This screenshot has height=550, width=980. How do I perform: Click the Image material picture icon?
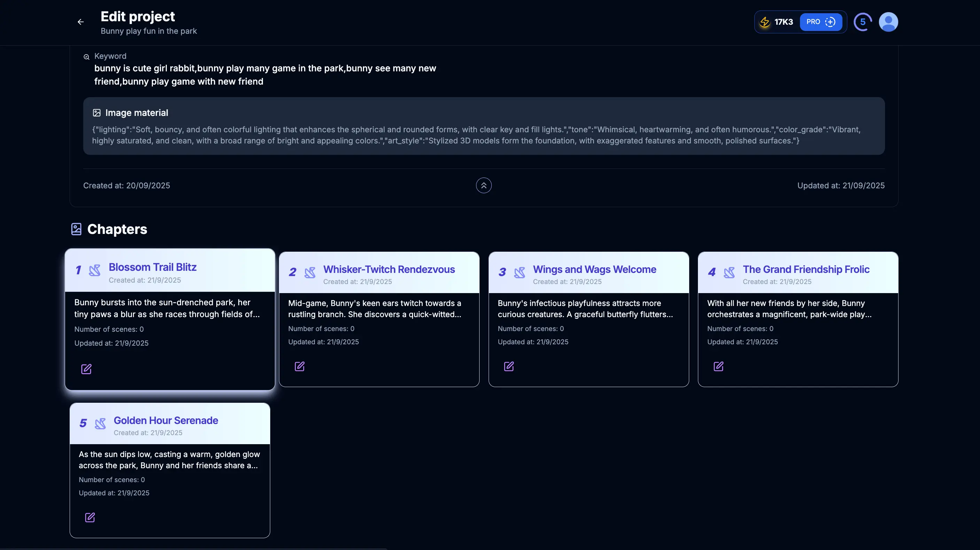pos(96,113)
